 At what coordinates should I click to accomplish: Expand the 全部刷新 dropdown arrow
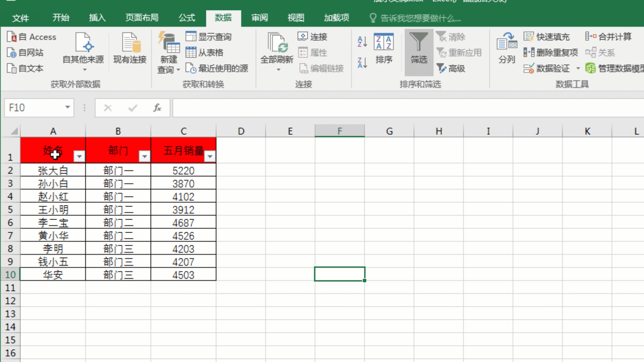pos(278,70)
